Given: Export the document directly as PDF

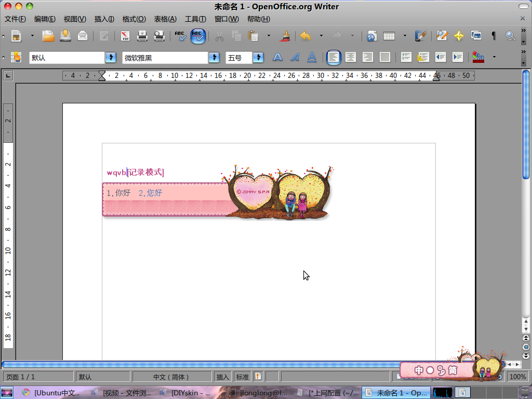Looking at the screenshot, I should tap(125, 36).
